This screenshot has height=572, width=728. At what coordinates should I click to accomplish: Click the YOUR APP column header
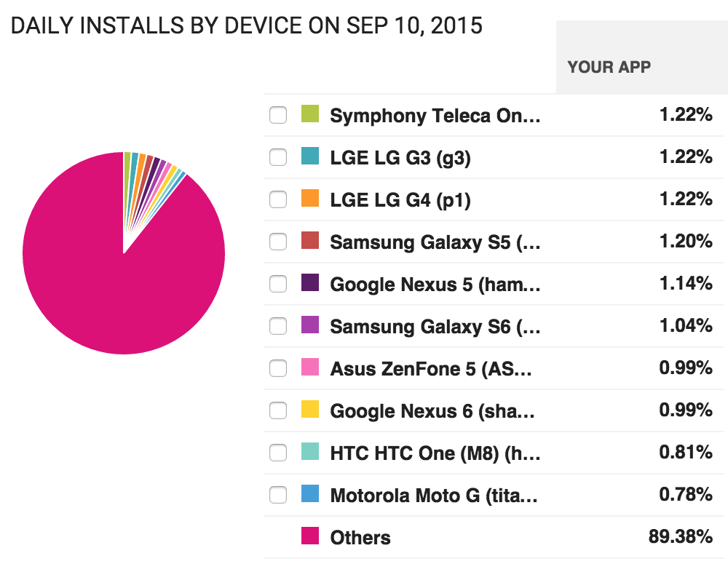[x=609, y=67]
